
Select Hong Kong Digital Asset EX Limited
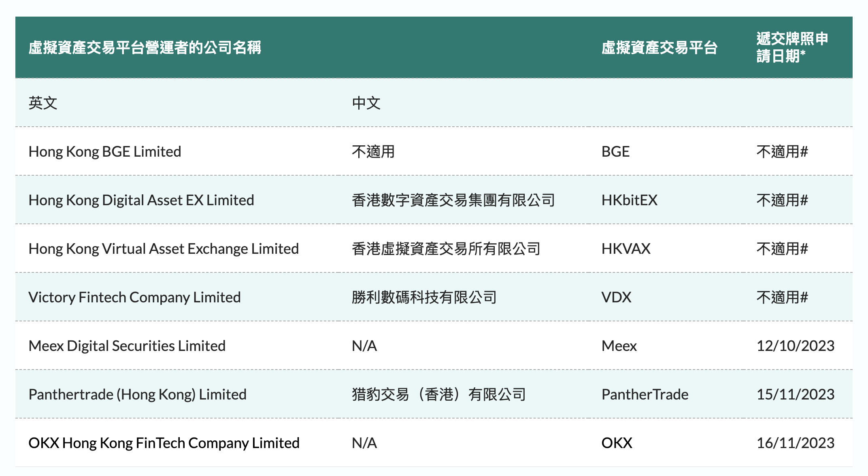pos(141,200)
